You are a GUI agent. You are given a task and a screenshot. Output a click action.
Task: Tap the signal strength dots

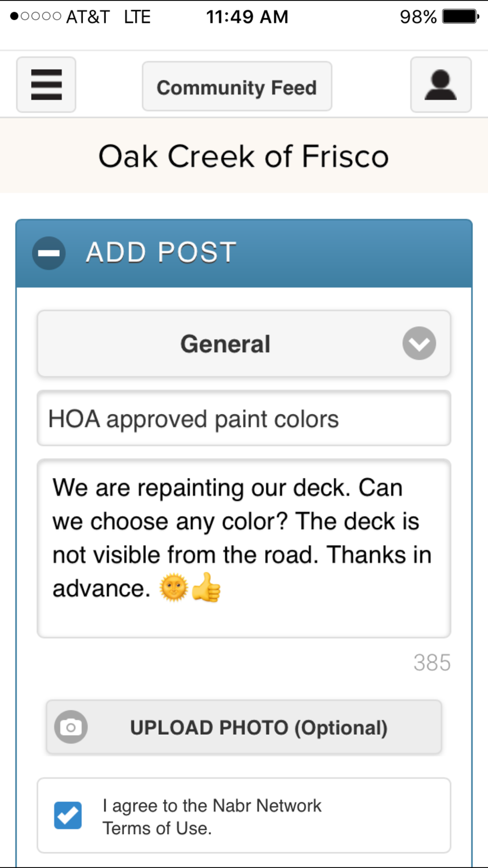pyautogui.click(x=36, y=17)
